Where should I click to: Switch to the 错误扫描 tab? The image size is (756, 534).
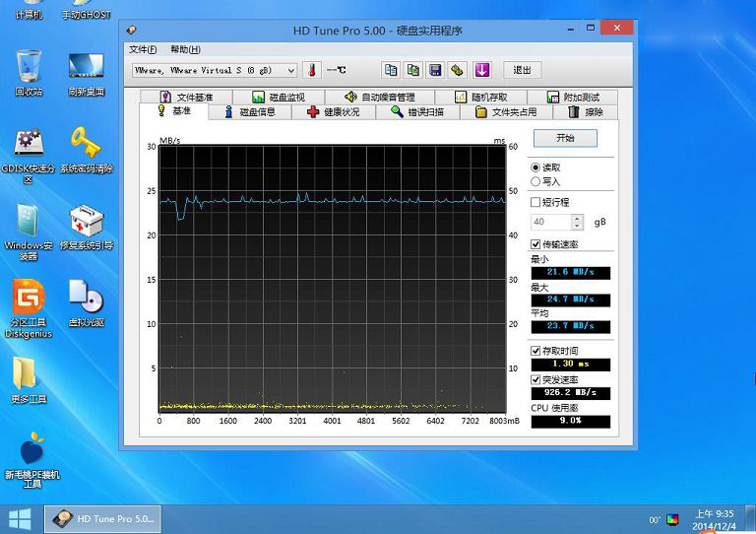(x=417, y=112)
